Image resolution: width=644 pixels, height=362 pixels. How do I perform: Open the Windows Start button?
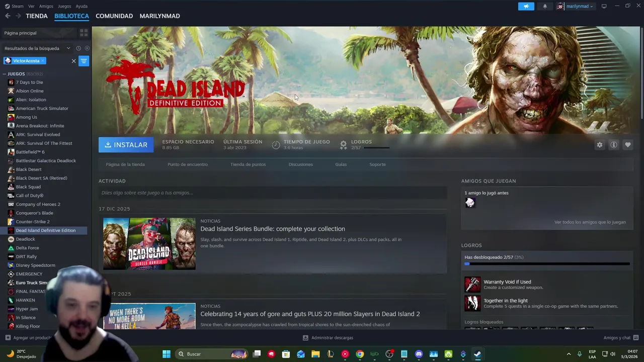[166, 354]
